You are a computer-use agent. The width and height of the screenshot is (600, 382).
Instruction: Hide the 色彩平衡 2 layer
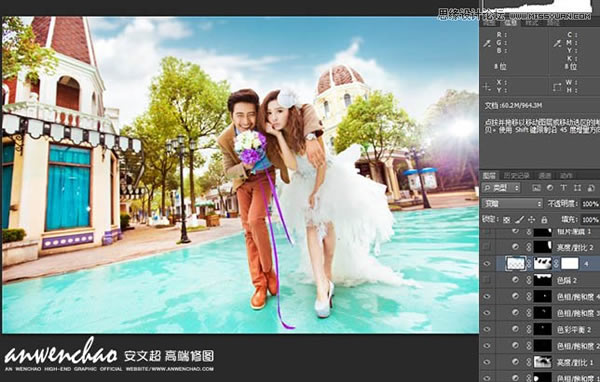487,330
